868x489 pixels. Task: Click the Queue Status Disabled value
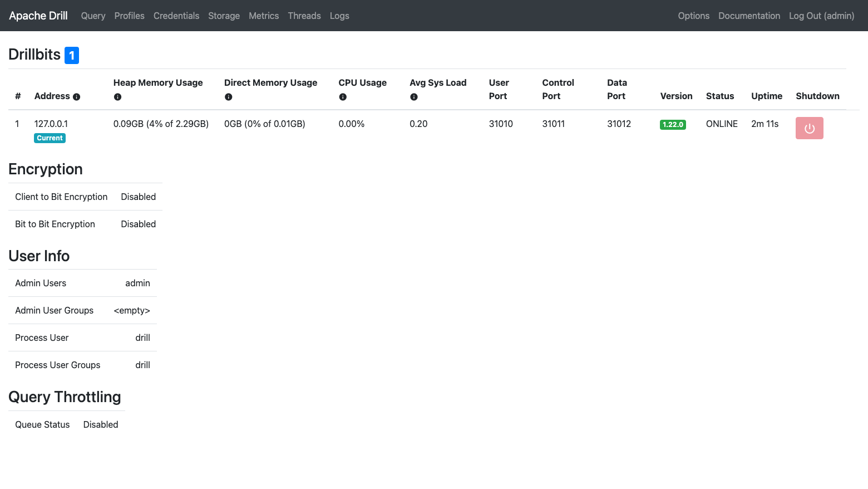101,424
